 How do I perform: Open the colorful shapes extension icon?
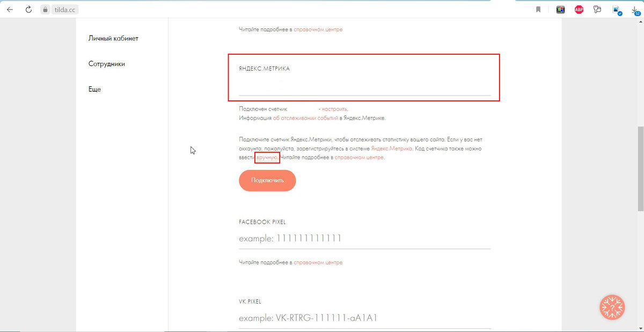pyautogui.click(x=560, y=10)
